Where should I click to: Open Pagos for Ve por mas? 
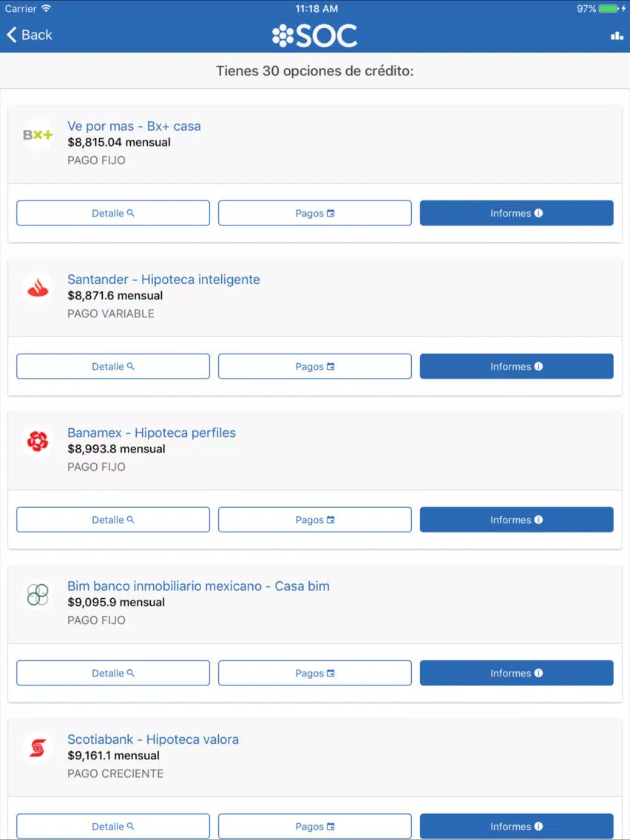coord(315,213)
